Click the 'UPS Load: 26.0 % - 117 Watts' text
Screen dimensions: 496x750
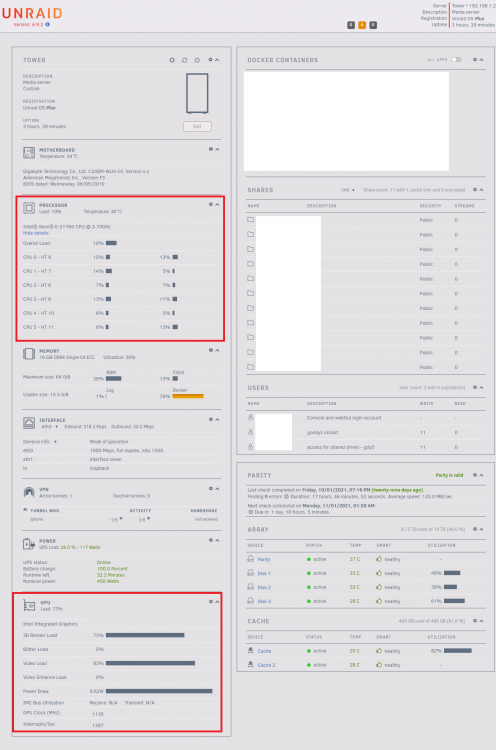[70, 547]
